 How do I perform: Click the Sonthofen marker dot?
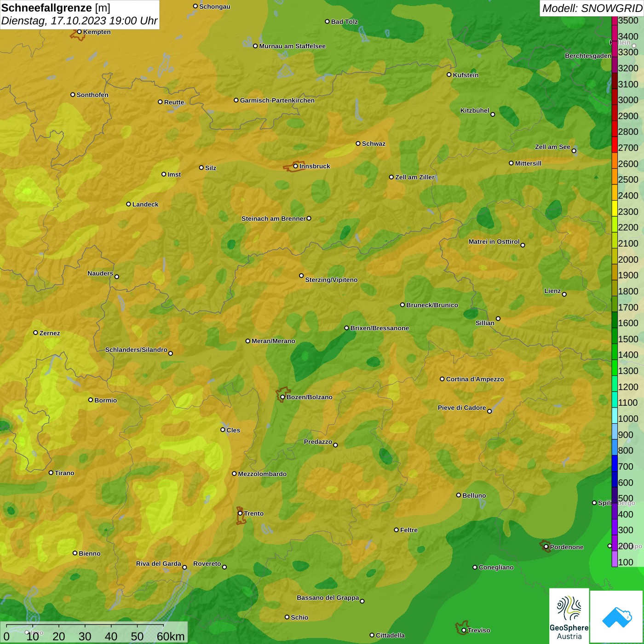click(x=73, y=95)
